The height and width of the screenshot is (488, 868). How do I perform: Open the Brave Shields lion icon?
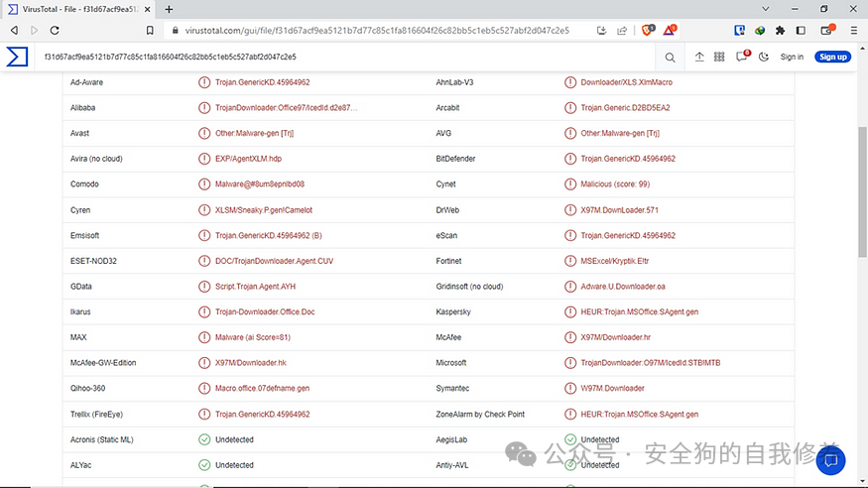pos(647,30)
